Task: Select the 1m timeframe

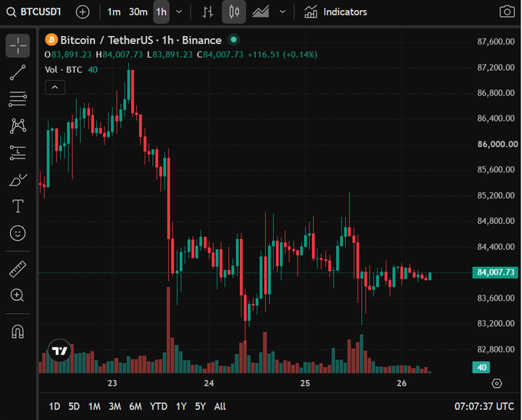Action: coord(114,12)
